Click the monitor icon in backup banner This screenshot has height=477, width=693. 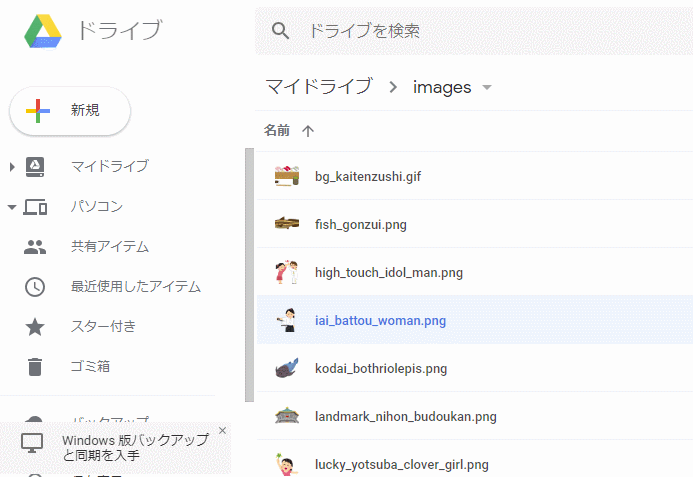point(33,443)
